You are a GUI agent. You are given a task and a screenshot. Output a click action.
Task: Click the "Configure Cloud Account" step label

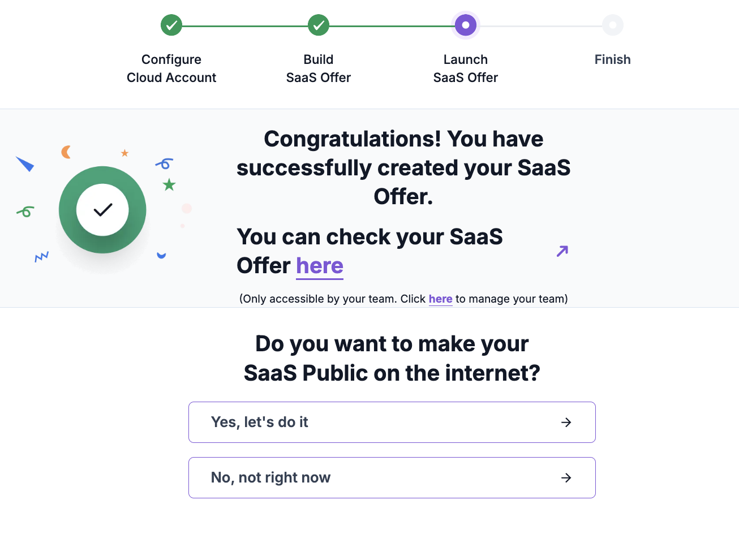point(171,68)
